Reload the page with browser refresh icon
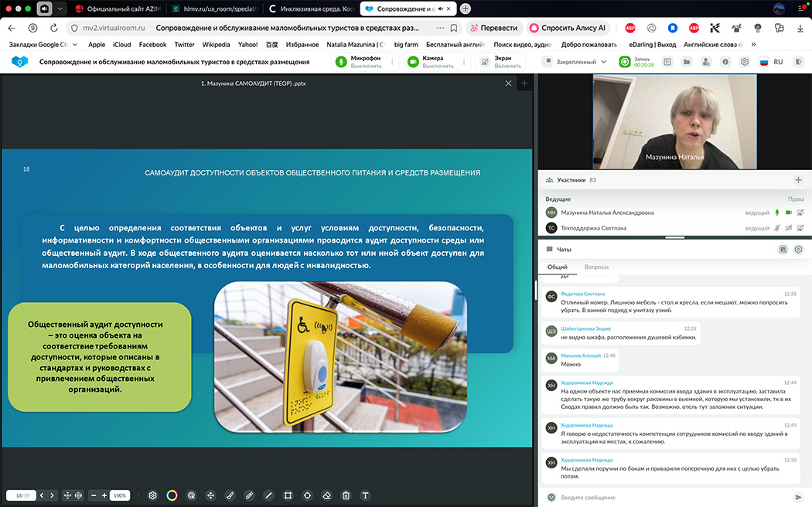Screen dimensions: 812x507 [x=54, y=28]
